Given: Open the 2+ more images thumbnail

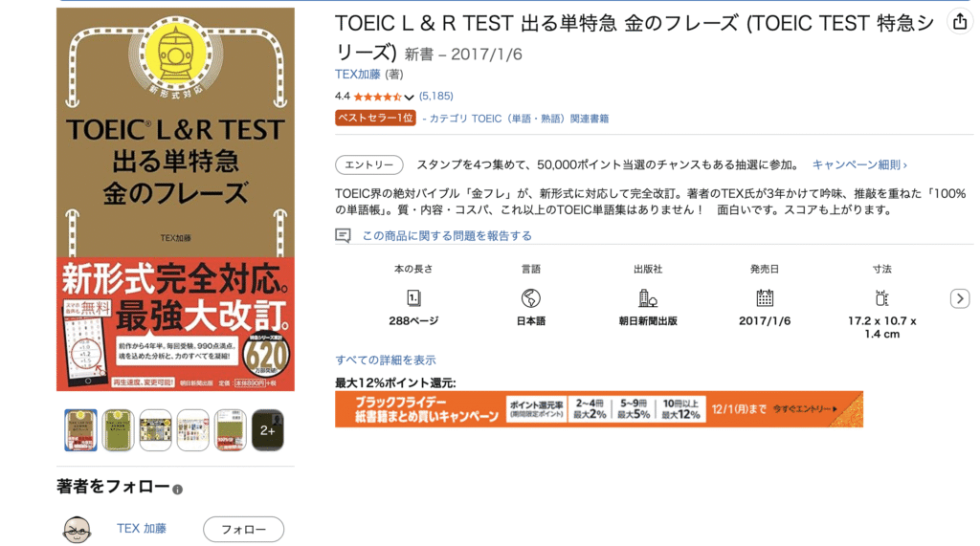Looking at the screenshot, I should (268, 430).
